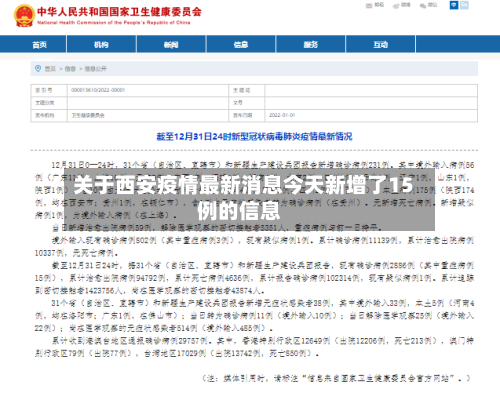
Task: Select the 发布机构 label cell
Action: click(49, 116)
